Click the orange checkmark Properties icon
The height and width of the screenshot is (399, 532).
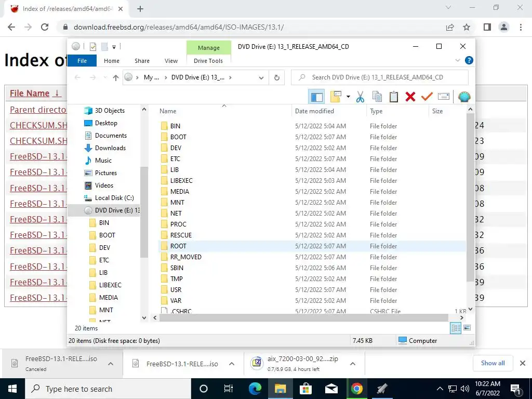(427, 97)
